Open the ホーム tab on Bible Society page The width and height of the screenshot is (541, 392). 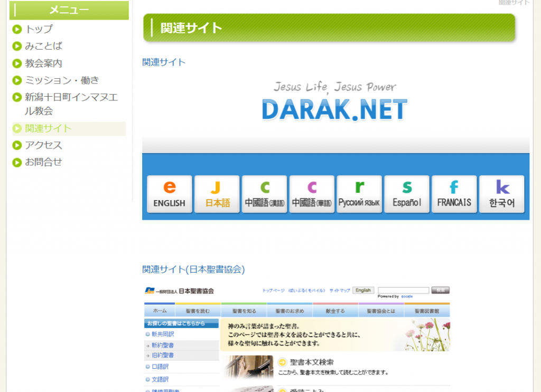click(x=160, y=311)
